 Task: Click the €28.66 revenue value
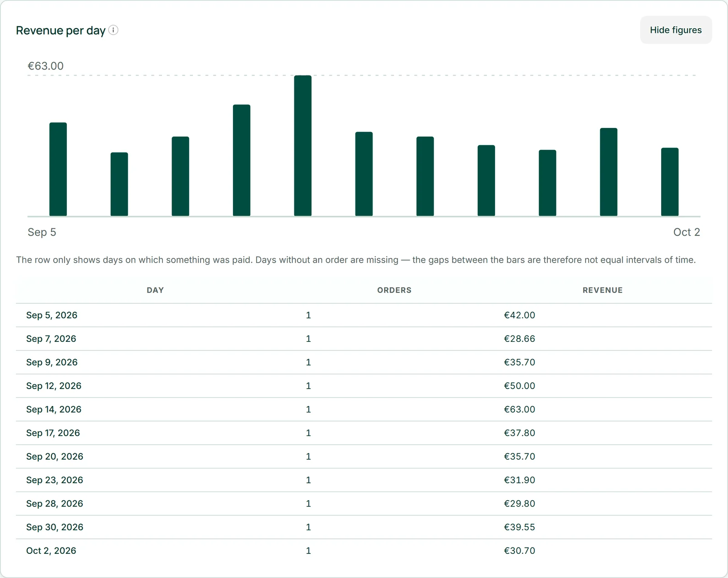pyautogui.click(x=519, y=339)
